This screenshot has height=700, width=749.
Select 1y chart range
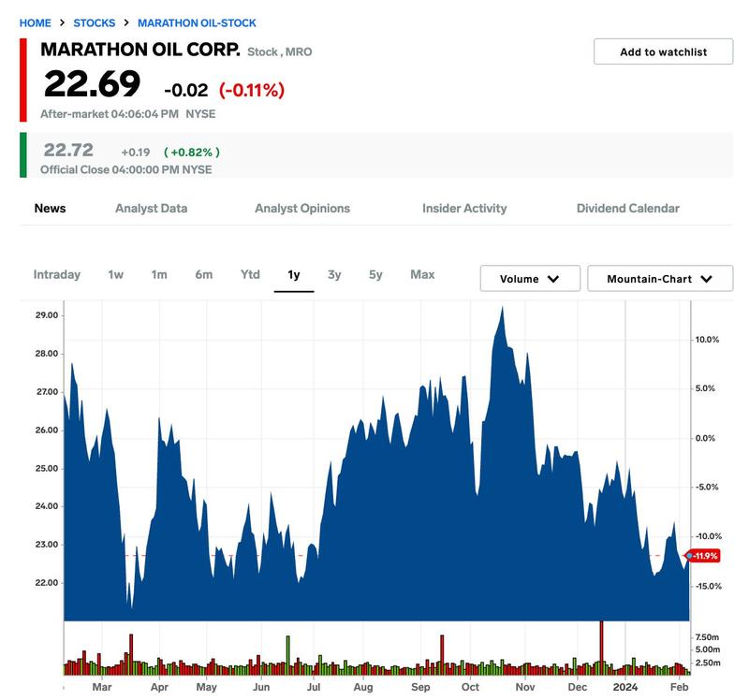294,274
